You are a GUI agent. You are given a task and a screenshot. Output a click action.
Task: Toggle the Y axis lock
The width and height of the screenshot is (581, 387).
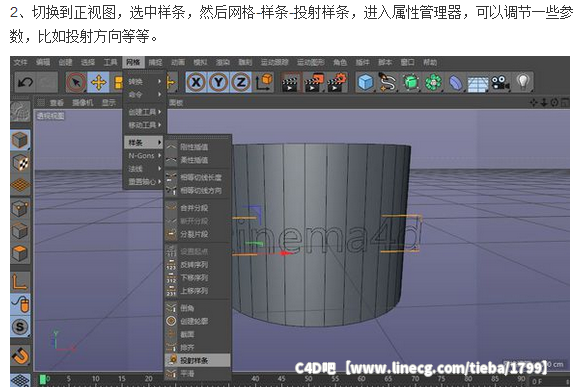click(219, 82)
